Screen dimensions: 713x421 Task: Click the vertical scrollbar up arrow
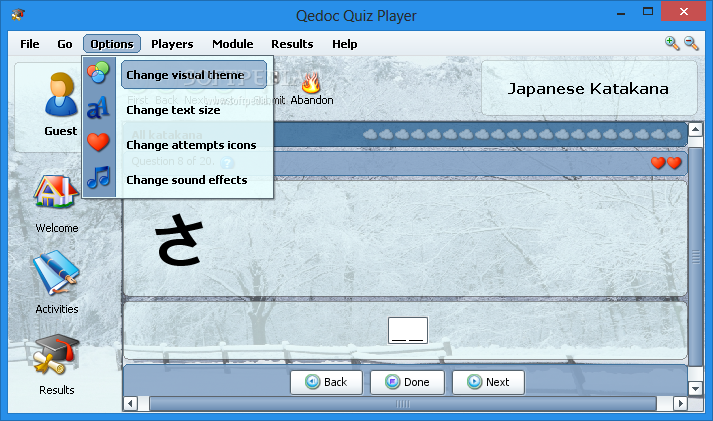695,130
